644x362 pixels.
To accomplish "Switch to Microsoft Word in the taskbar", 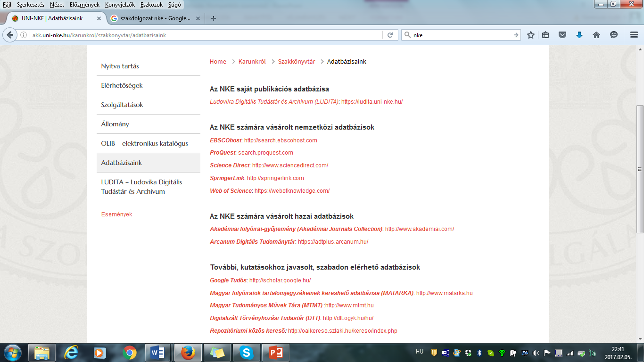I will coord(158,352).
